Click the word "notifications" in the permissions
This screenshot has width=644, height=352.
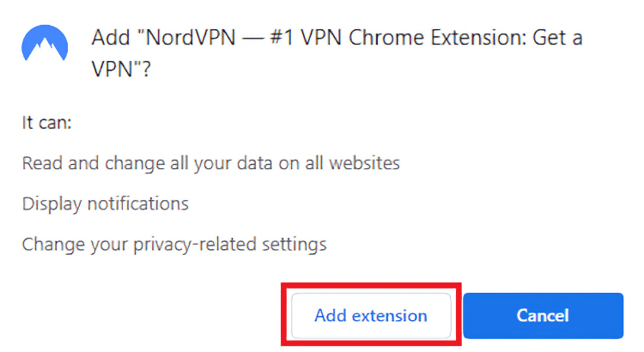click(x=138, y=203)
